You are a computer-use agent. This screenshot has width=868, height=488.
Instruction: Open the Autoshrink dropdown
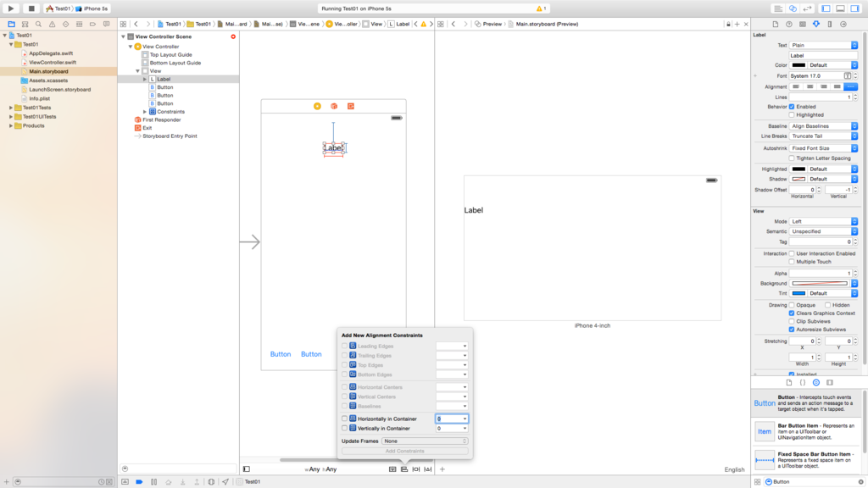pos(823,148)
